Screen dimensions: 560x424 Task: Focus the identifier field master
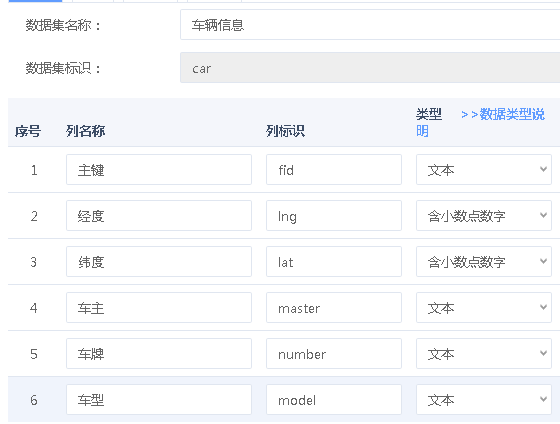(x=334, y=308)
